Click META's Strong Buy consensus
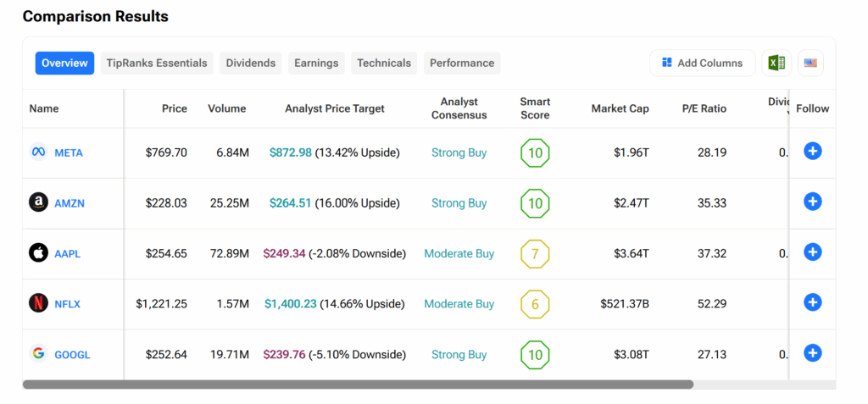868x404 pixels. (x=459, y=152)
